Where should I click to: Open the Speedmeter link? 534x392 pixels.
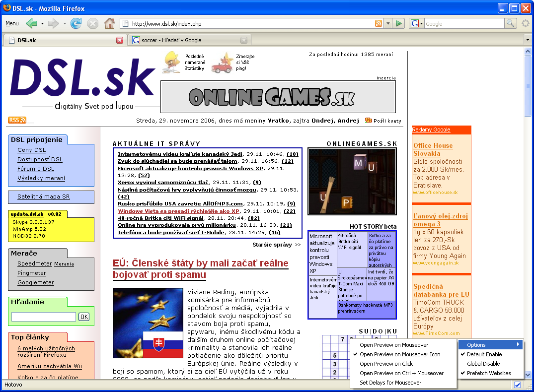[x=35, y=263]
